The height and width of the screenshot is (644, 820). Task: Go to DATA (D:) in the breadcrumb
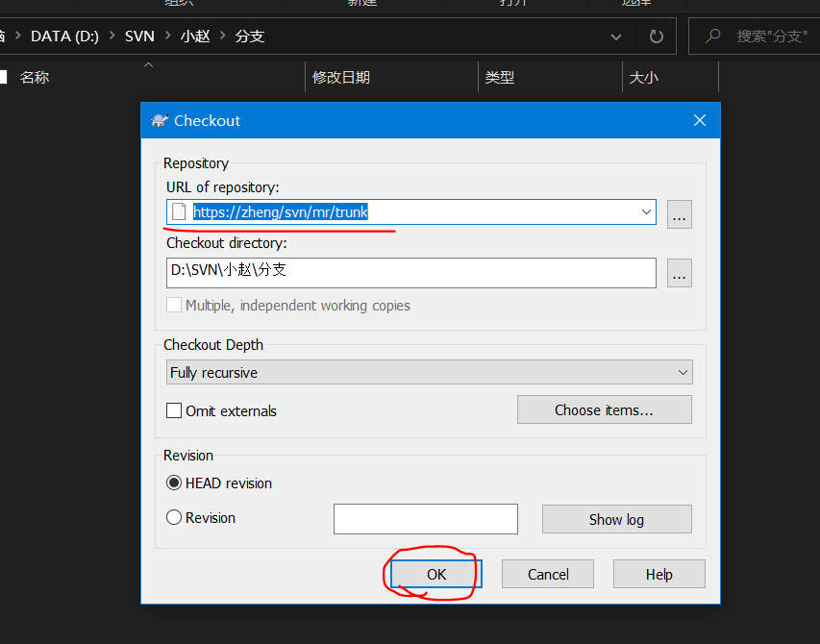[x=64, y=37]
